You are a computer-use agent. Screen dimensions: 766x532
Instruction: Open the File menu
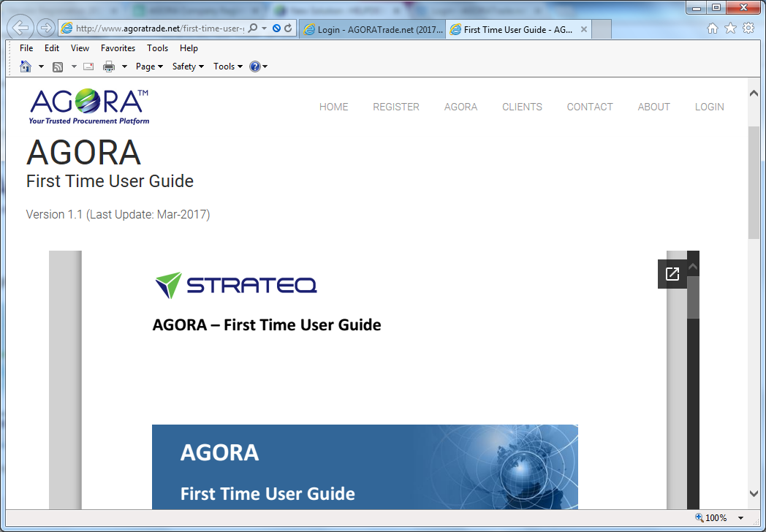click(x=26, y=48)
